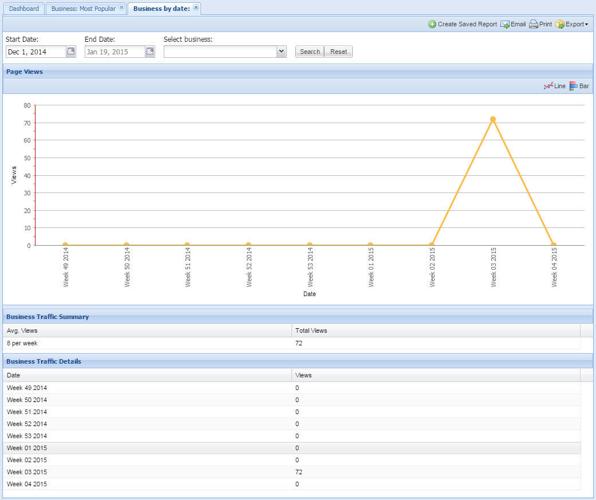Click the Business Traffic Summary header

point(298,317)
